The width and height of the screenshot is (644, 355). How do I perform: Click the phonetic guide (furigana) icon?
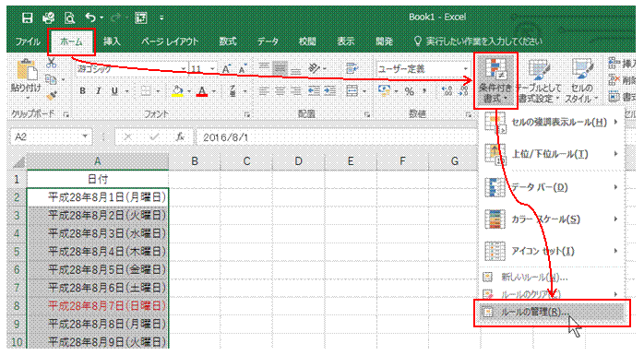pyautogui.click(x=233, y=91)
